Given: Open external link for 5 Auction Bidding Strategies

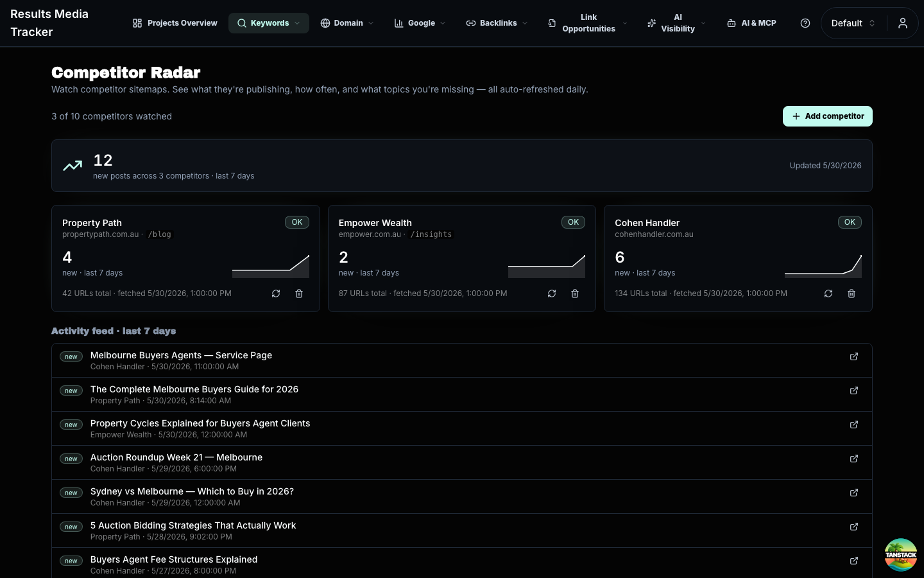Looking at the screenshot, I should click(854, 527).
